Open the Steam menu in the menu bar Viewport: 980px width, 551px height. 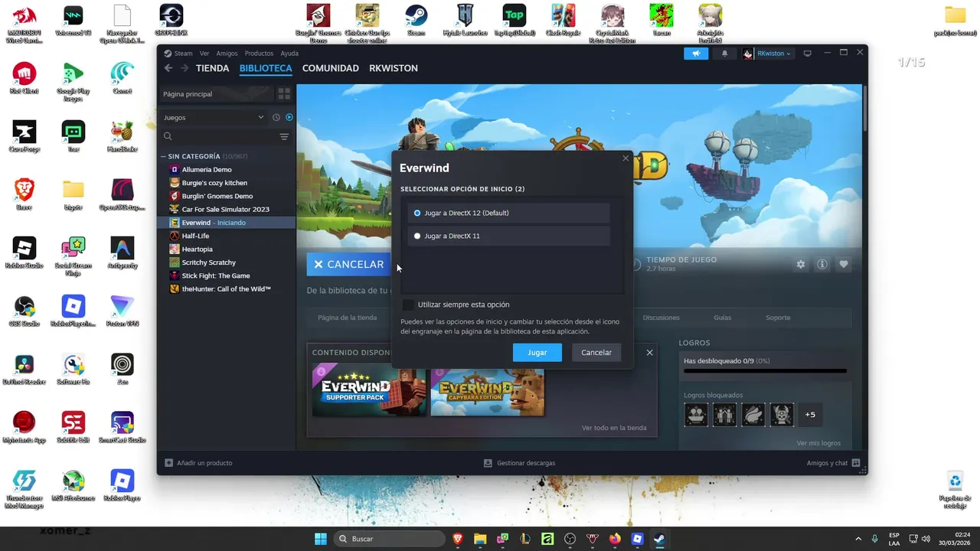tap(178, 54)
